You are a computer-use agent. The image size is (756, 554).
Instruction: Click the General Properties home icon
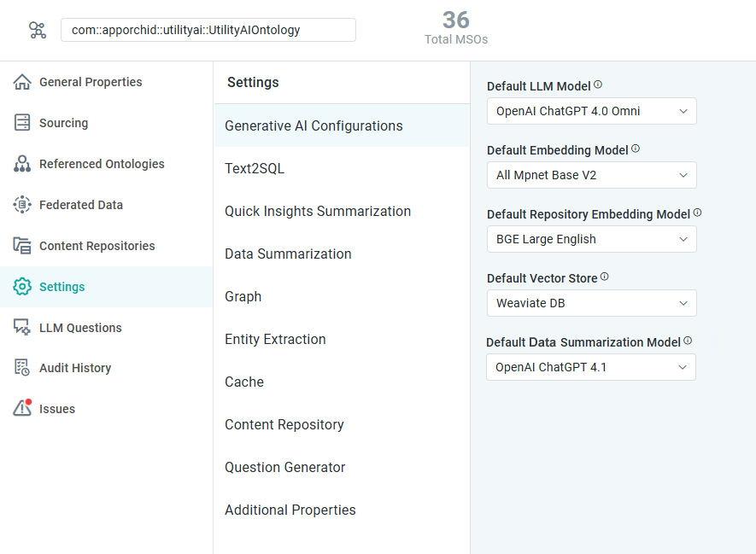coord(22,82)
